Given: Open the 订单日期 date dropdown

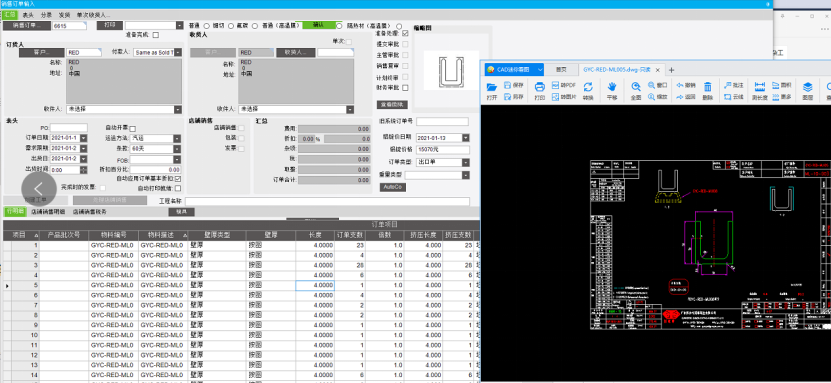Looking at the screenshot, I should coord(84,138).
